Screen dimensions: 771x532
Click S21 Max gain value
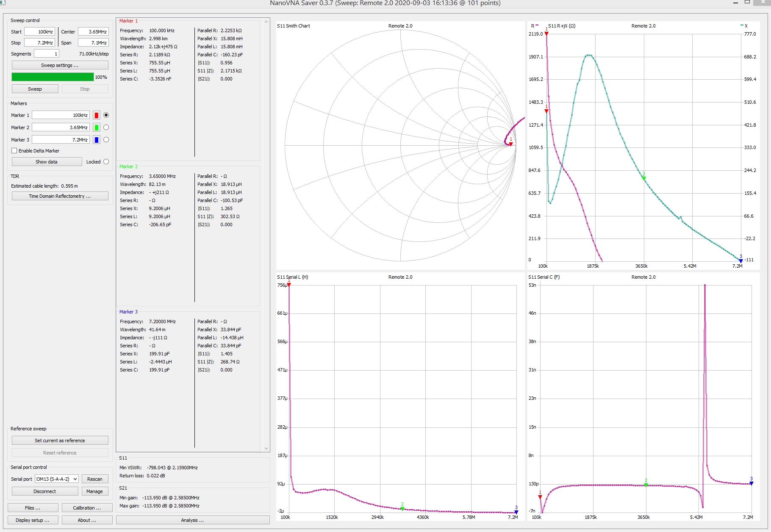tap(171, 506)
